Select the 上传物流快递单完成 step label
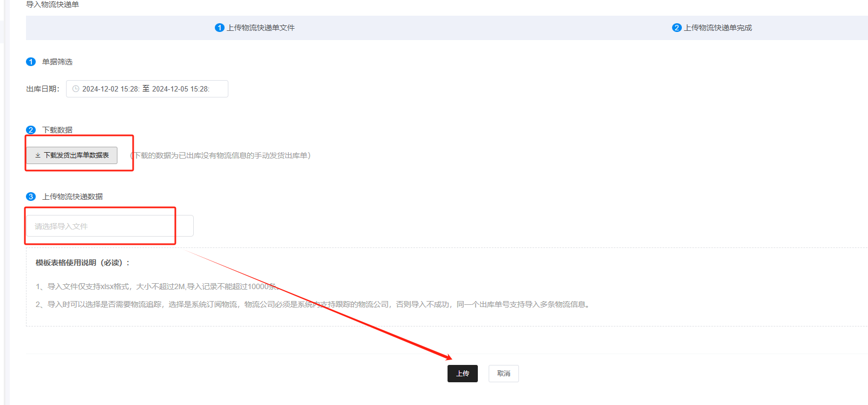 point(718,28)
